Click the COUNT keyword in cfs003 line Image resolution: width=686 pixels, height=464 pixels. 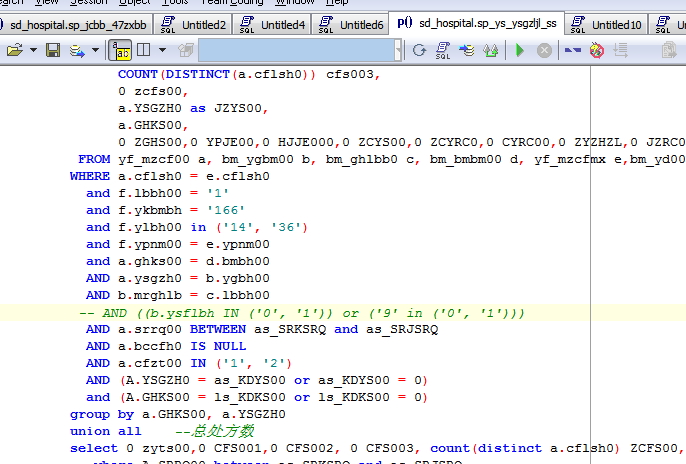[x=137, y=74]
